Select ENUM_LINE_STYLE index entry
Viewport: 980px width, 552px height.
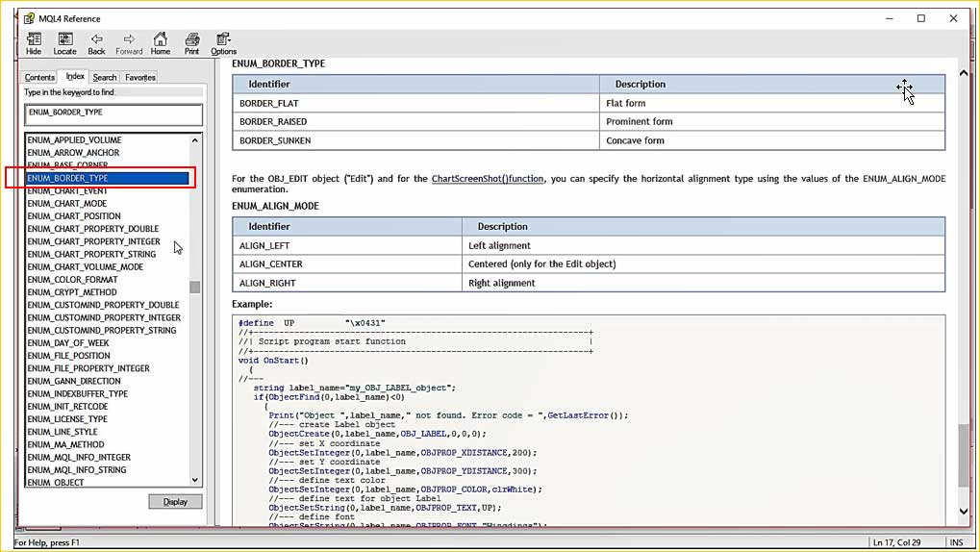(x=63, y=432)
